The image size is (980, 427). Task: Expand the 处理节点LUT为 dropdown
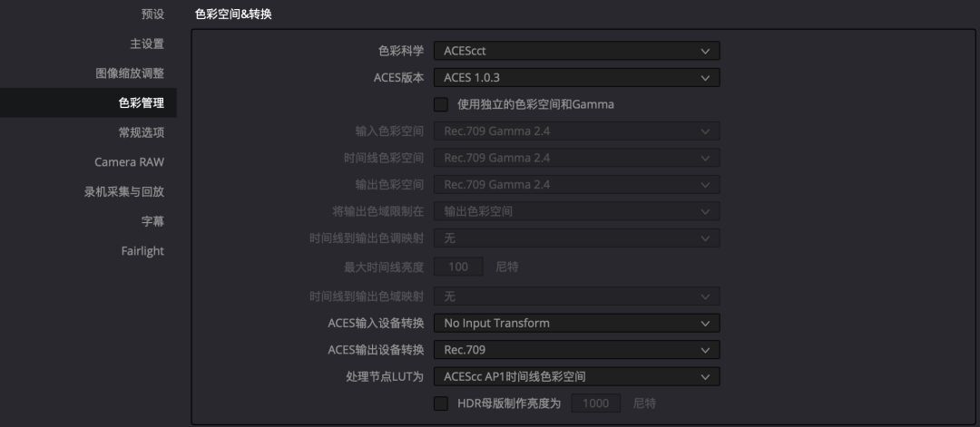click(576, 376)
